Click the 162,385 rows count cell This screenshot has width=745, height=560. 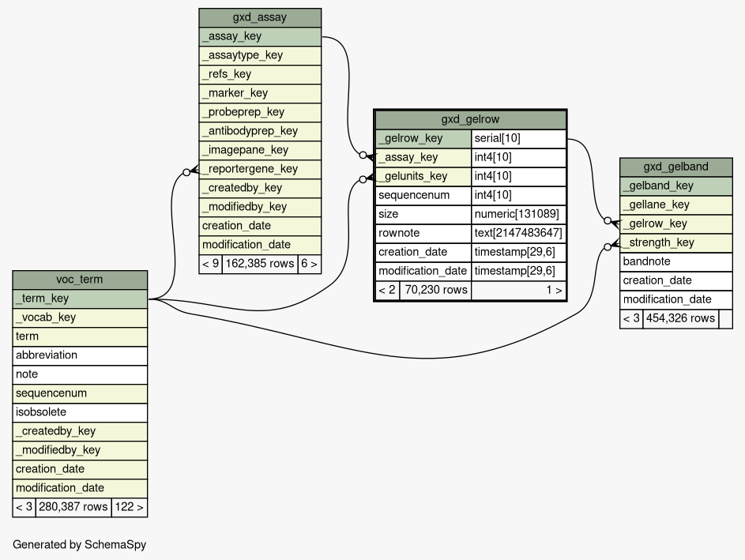click(259, 264)
